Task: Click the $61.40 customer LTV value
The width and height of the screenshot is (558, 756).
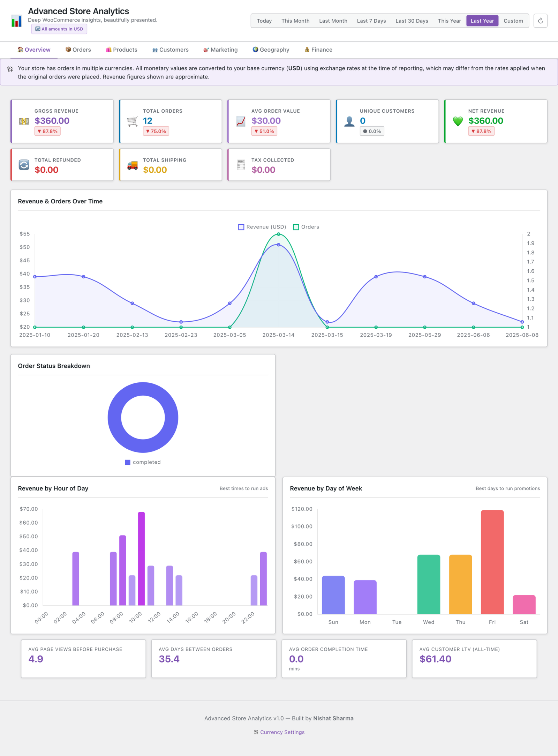Action: 435,659
